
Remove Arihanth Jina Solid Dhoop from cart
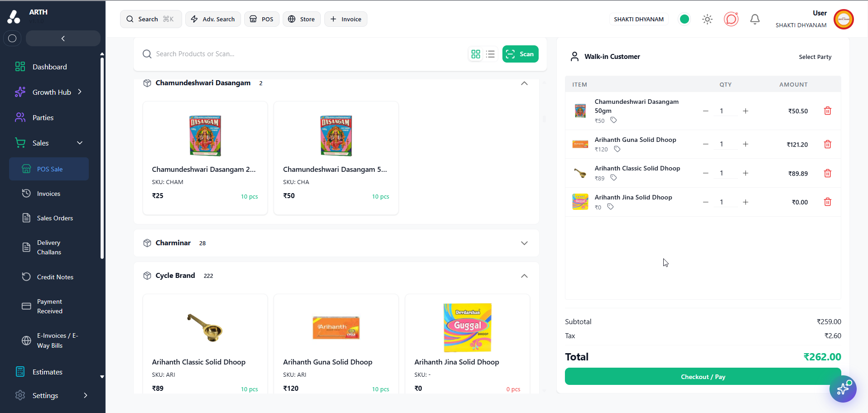[x=827, y=202]
